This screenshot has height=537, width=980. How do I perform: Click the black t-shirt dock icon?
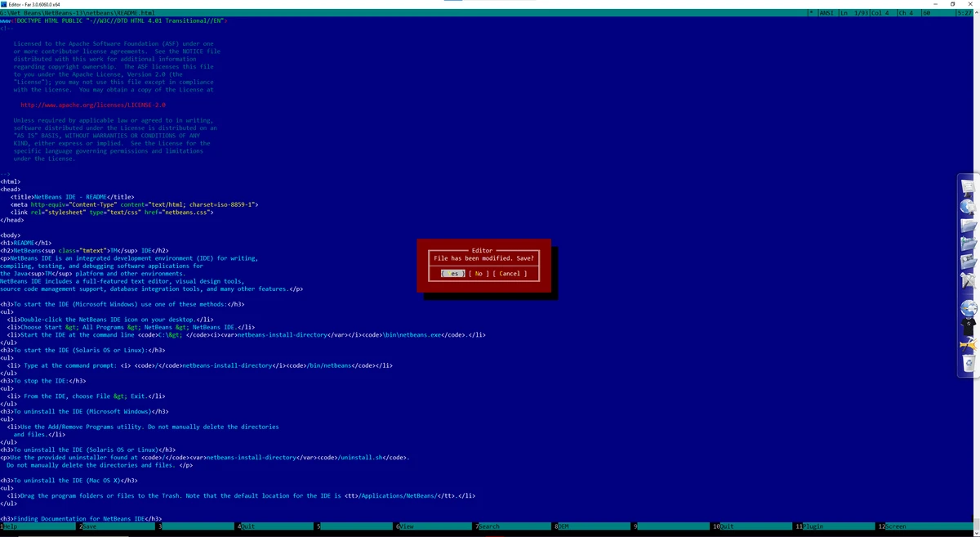[x=969, y=326]
